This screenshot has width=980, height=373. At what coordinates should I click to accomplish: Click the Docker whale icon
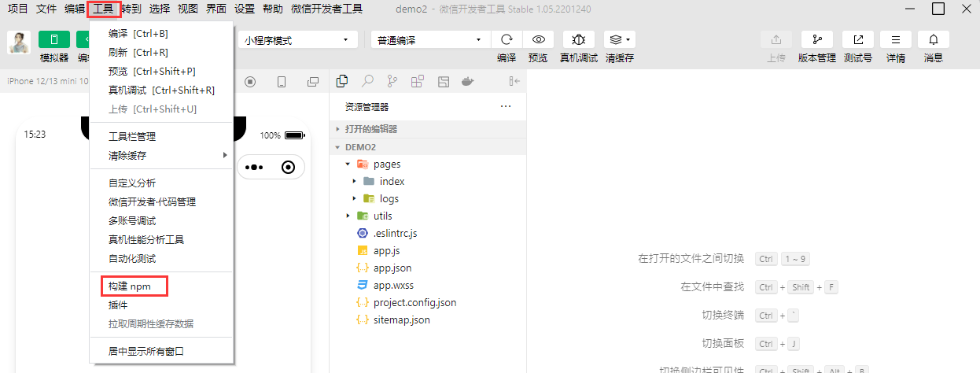coord(467,81)
